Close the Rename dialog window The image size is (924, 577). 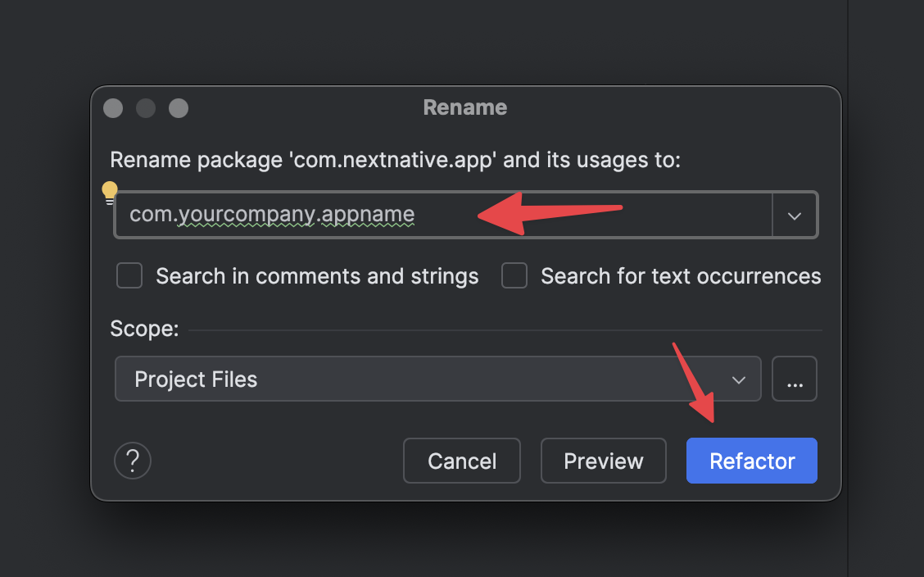[x=113, y=108]
